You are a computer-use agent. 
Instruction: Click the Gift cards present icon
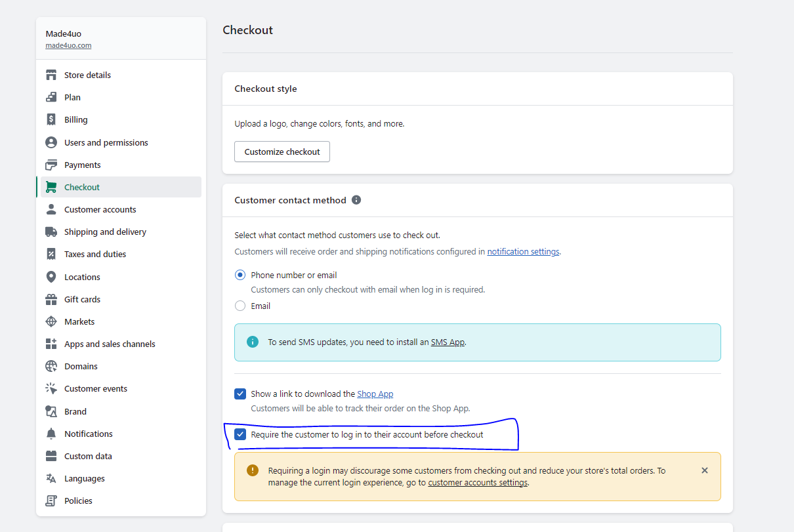tap(51, 299)
